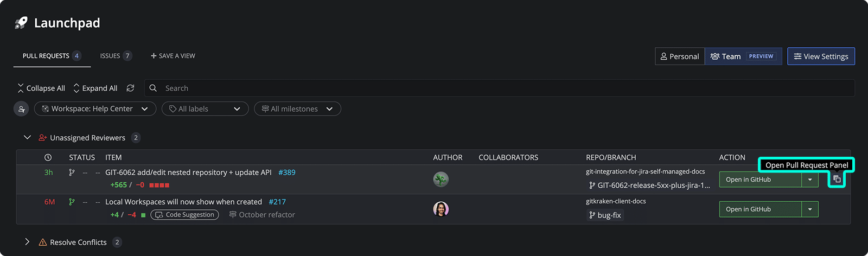Open the Pull Request Panel icon
The image size is (868, 256).
pyautogui.click(x=837, y=179)
